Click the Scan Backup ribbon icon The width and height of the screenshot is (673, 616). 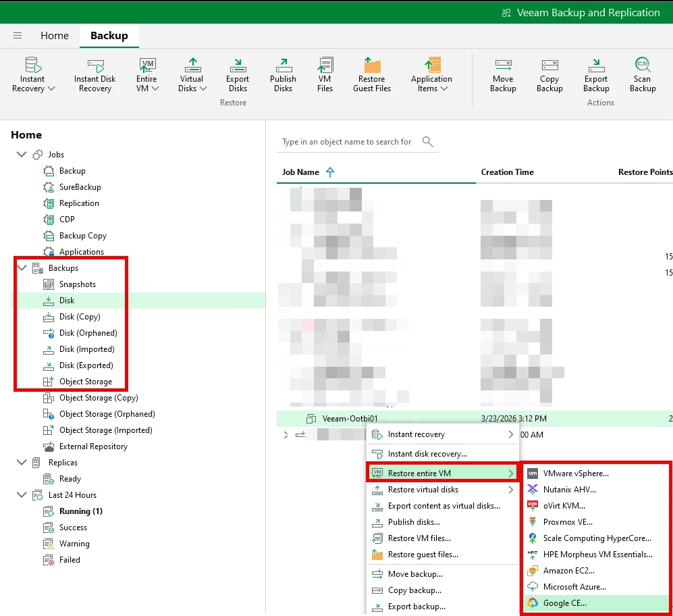tap(643, 66)
